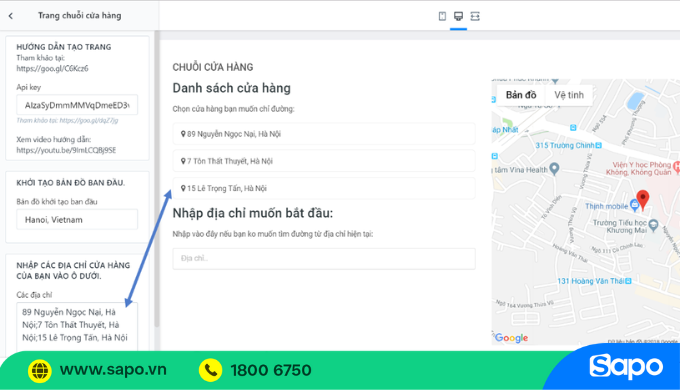Click the yellow phone icon in banner
This screenshot has width=680, height=390.
pyautogui.click(x=210, y=370)
